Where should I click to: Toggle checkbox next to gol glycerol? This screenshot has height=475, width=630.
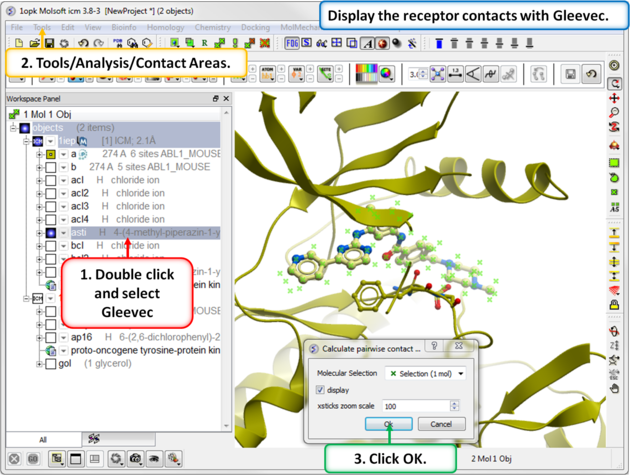[50, 364]
